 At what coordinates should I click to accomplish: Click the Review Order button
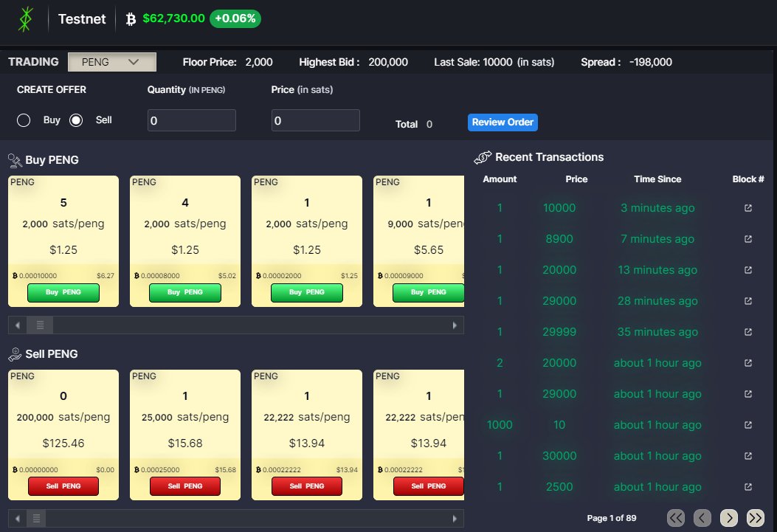pos(503,122)
